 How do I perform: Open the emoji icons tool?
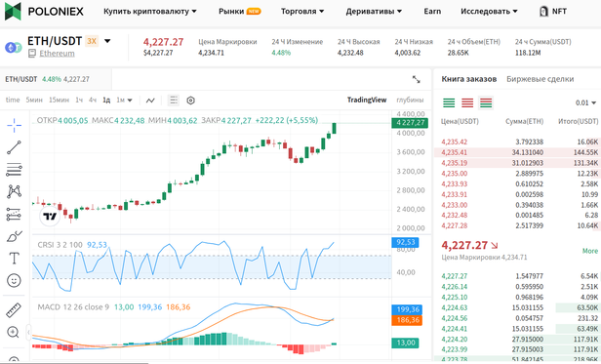click(x=15, y=280)
